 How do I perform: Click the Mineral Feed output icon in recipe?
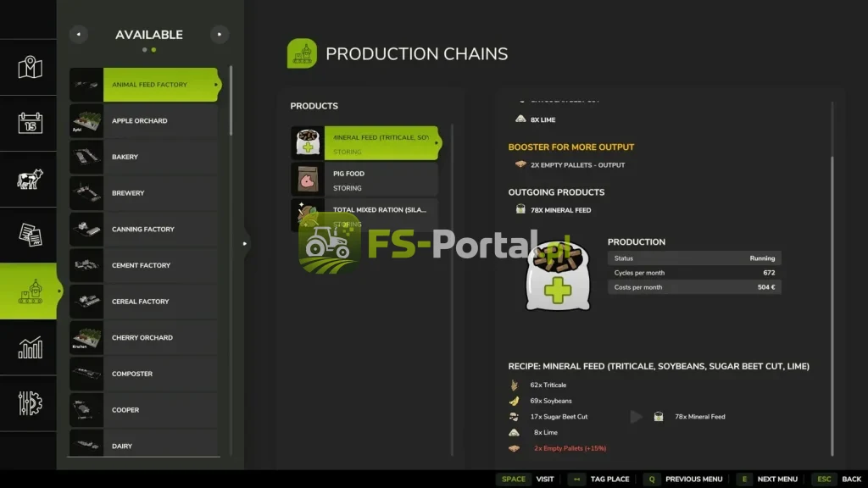click(658, 417)
